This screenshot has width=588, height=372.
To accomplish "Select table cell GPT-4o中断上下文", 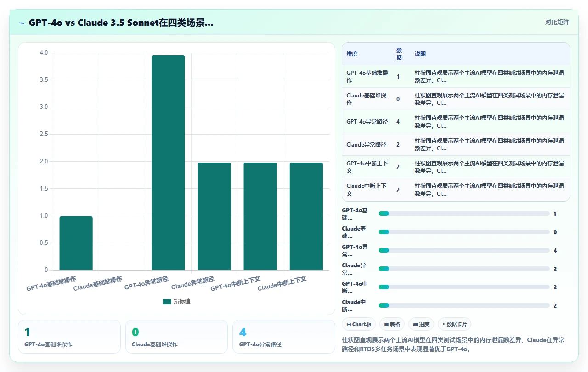I will coord(367,167).
